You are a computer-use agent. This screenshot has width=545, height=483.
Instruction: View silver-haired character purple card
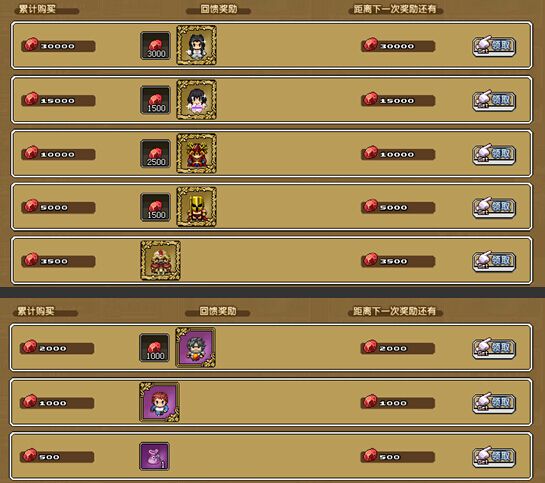pos(195,347)
